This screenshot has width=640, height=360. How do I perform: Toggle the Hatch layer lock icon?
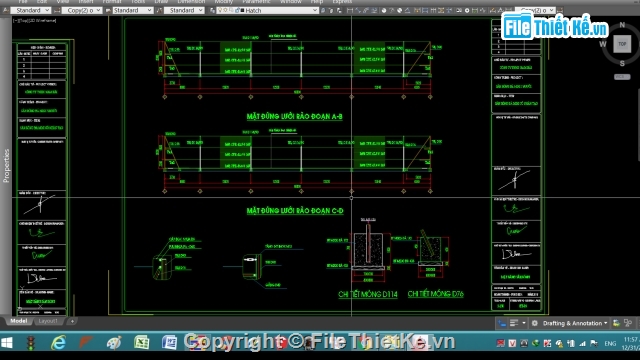[237, 10]
